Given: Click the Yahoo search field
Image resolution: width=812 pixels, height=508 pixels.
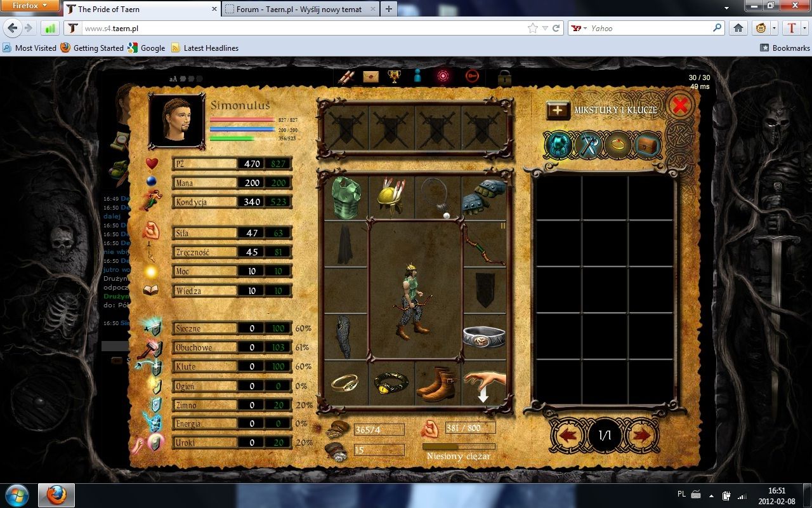Looking at the screenshot, I should coord(647,29).
